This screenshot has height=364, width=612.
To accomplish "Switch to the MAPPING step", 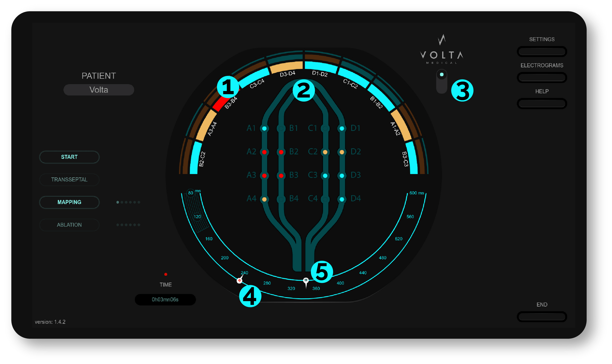I will [x=69, y=202].
